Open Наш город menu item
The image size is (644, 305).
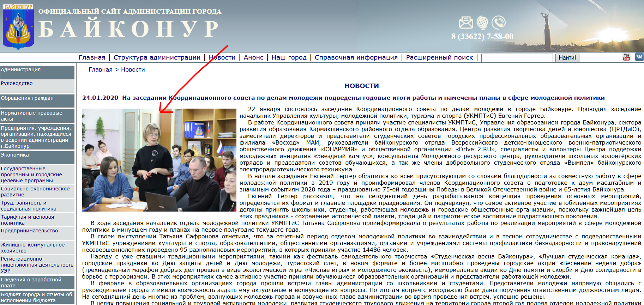[x=289, y=57]
